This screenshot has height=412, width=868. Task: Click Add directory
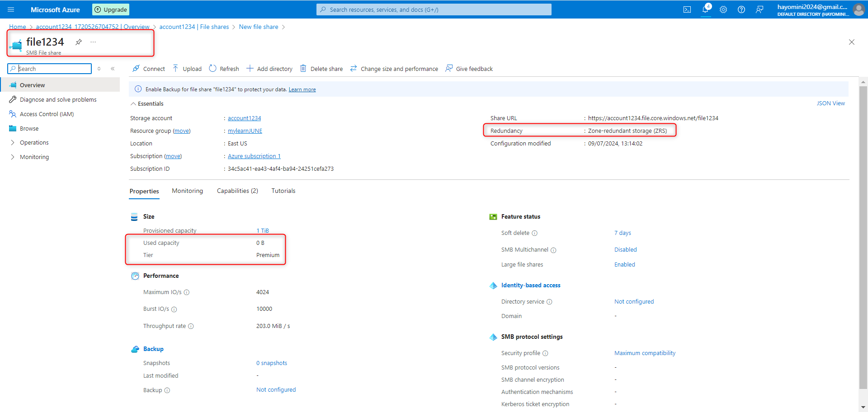269,69
